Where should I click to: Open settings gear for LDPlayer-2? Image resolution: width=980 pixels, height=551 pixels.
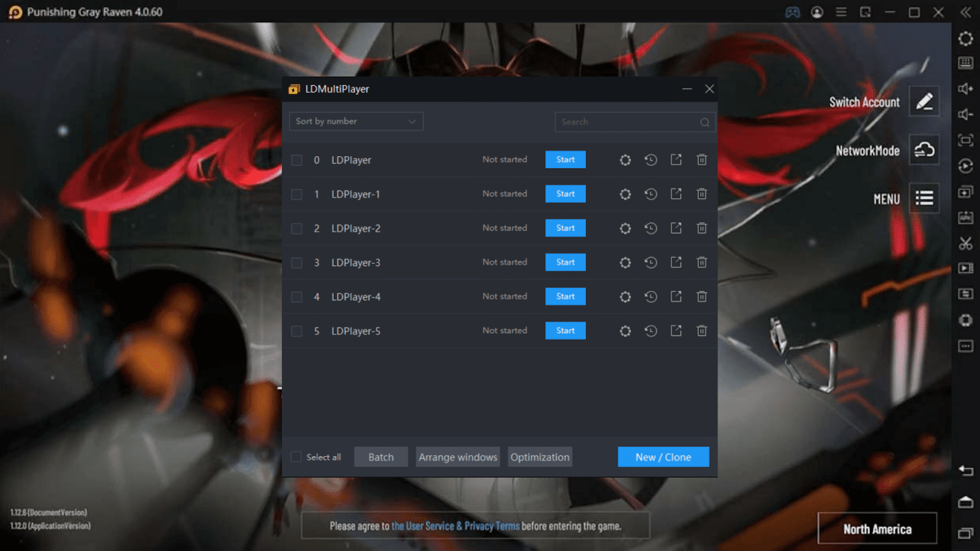[625, 228]
